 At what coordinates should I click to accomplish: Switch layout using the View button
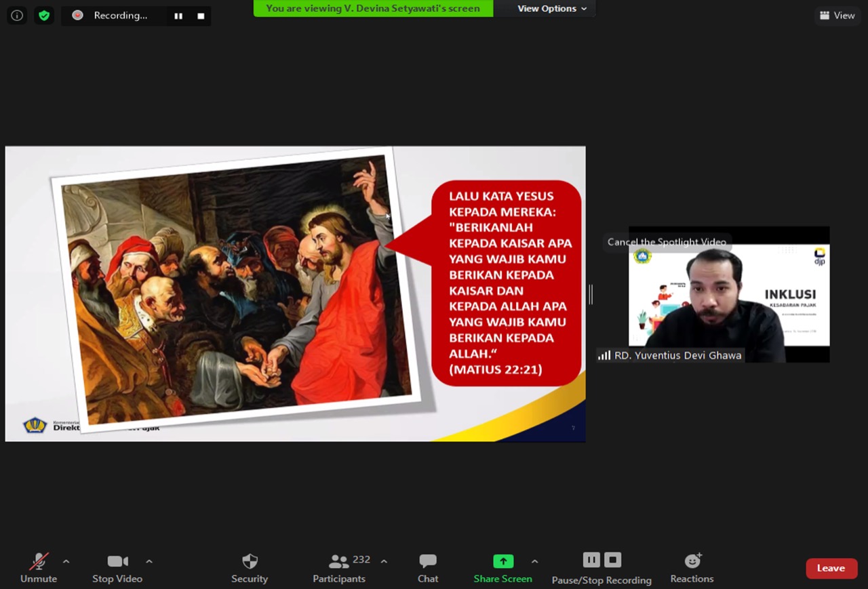(x=837, y=15)
